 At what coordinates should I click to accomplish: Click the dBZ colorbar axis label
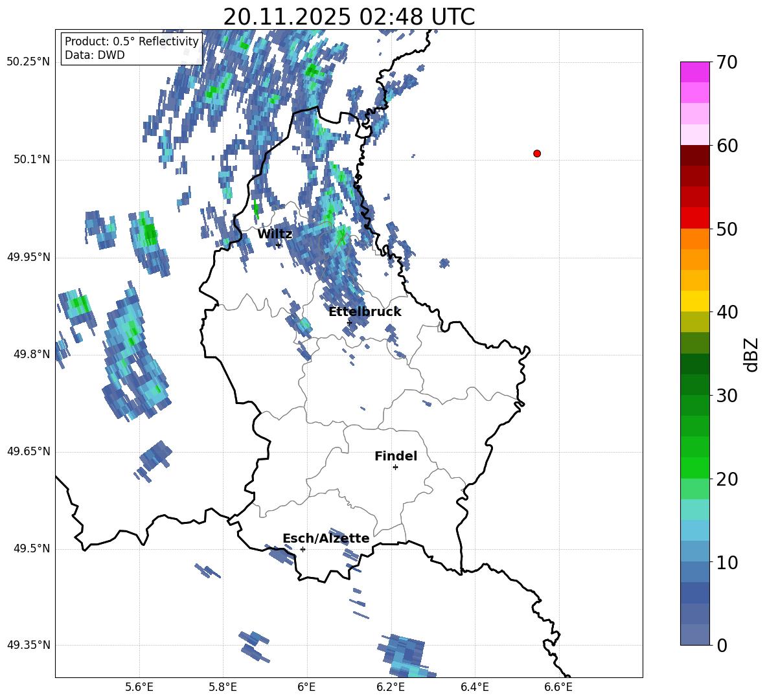pyautogui.click(x=751, y=354)
